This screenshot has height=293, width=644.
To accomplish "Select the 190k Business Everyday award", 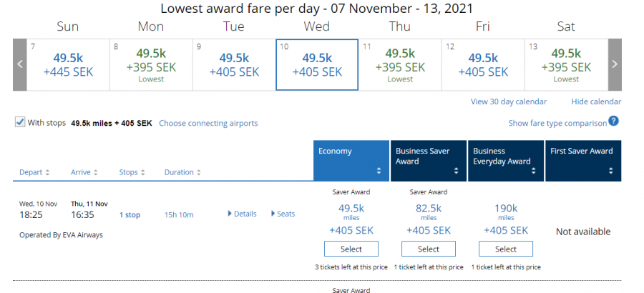I will pyautogui.click(x=506, y=249).
